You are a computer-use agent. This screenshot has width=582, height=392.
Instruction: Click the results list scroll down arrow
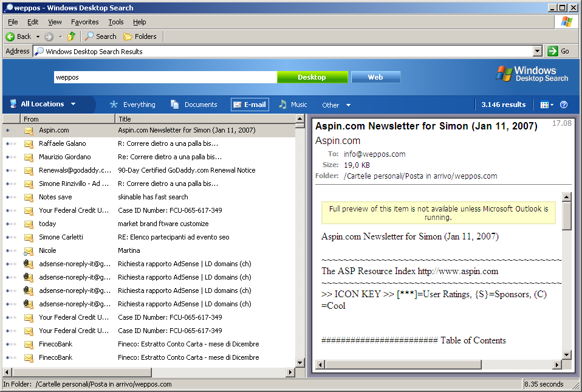coord(300,363)
